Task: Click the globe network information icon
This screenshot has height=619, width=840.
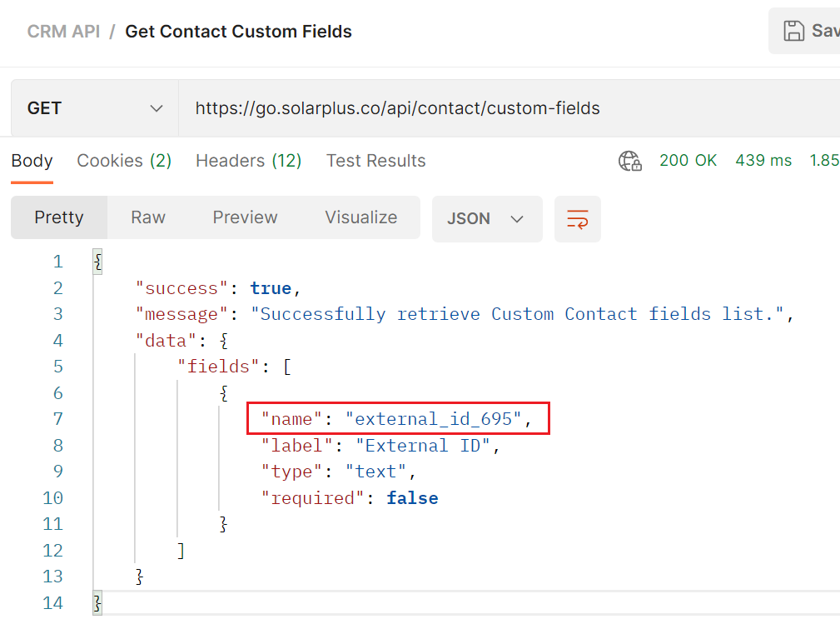Action: coord(629,161)
